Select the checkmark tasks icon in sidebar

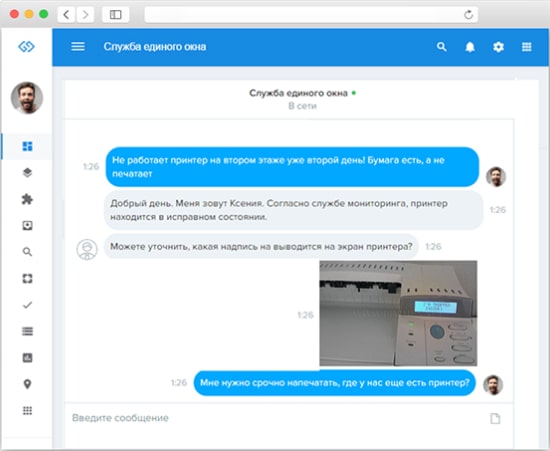(x=27, y=305)
